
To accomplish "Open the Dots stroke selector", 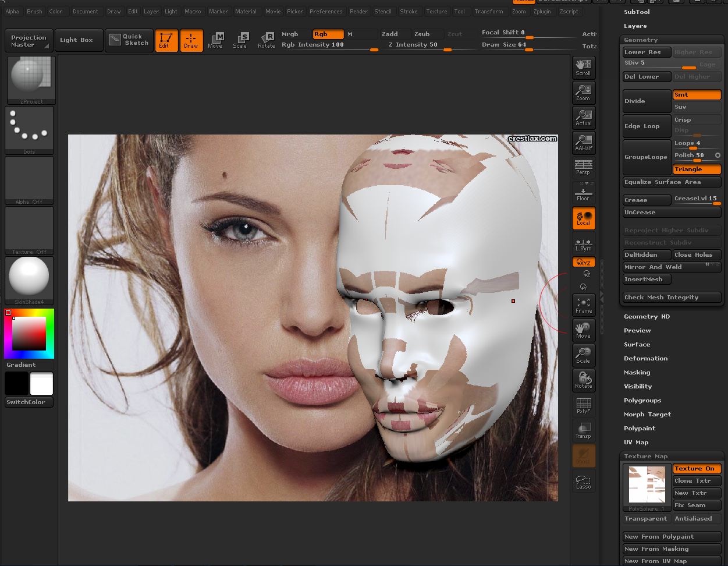I will pyautogui.click(x=29, y=130).
